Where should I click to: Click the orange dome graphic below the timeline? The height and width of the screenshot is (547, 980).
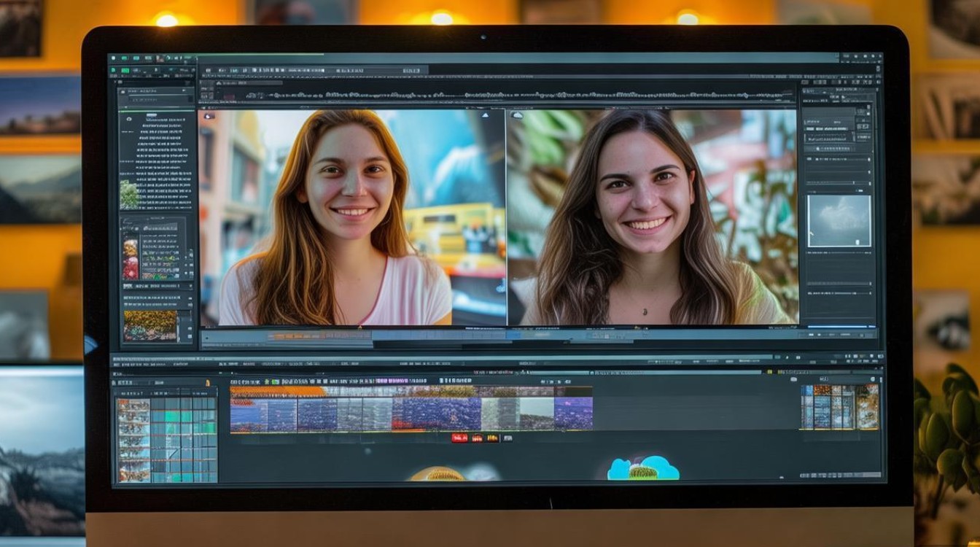click(x=436, y=474)
